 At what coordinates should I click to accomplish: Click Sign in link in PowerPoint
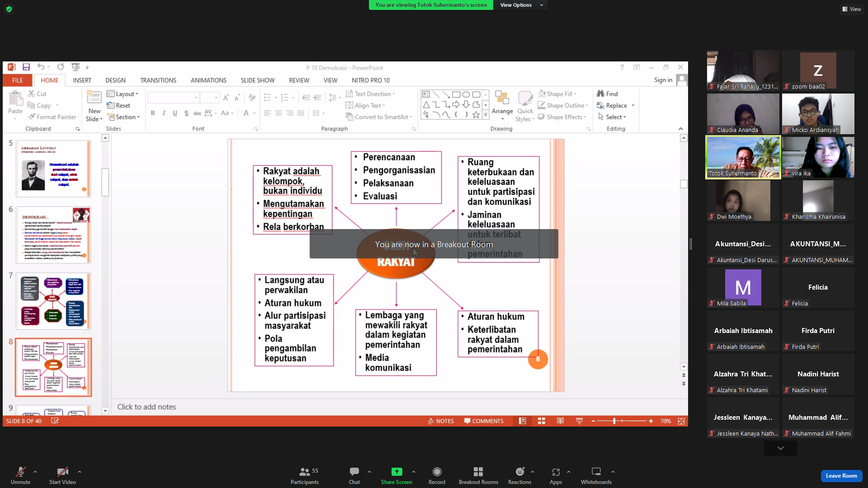[x=663, y=80]
